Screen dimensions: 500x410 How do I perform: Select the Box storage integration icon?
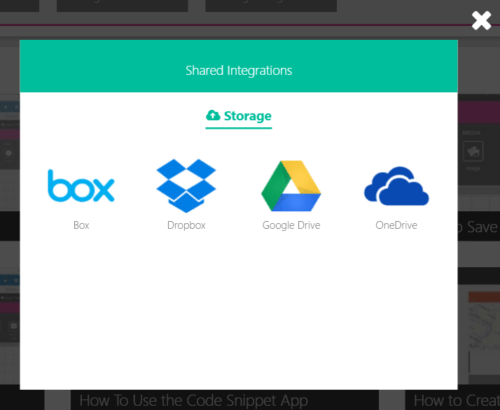point(81,186)
